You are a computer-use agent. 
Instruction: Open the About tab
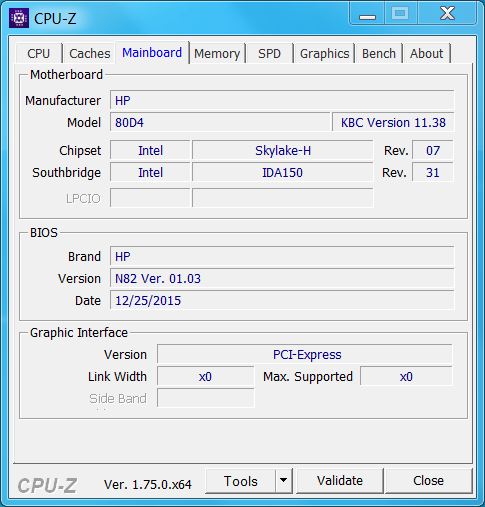point(427,53)
